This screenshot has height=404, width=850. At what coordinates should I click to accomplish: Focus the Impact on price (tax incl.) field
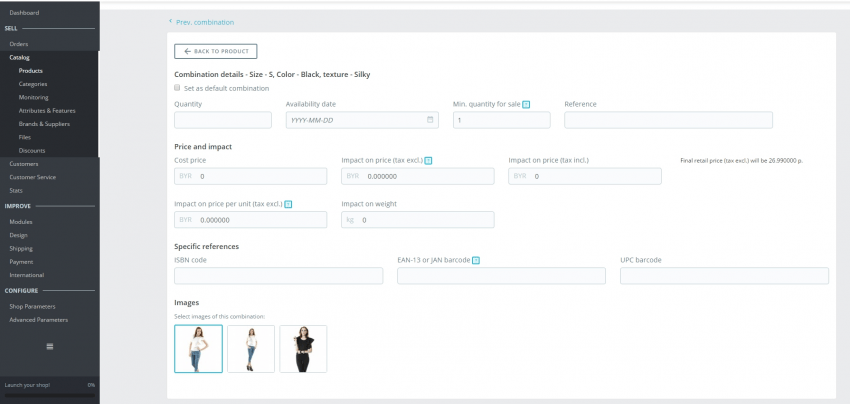pos(585,176)
